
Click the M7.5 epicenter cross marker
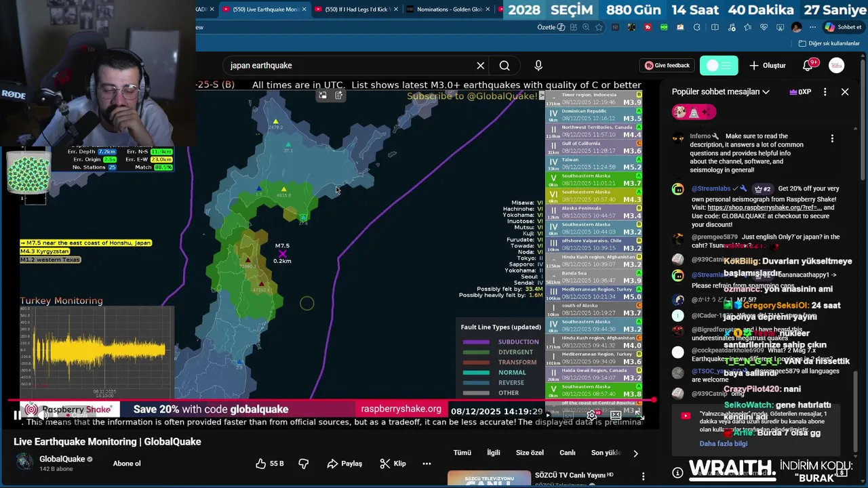(x=283, y=253)
